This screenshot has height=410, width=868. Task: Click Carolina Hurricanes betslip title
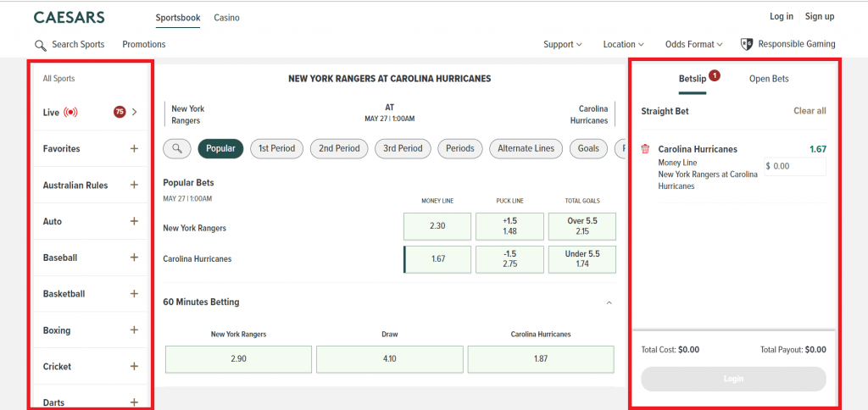pyautogui.click(x=698, y=149)
